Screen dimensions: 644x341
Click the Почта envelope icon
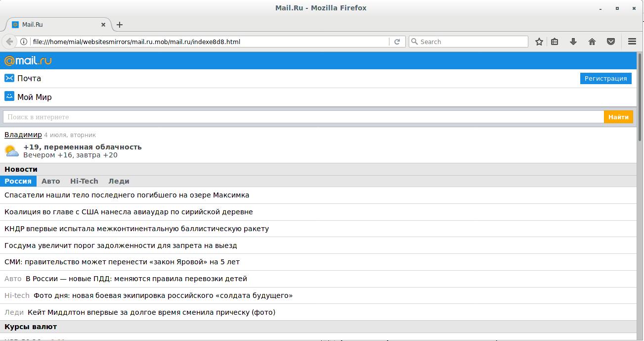[x=9, y=78]
